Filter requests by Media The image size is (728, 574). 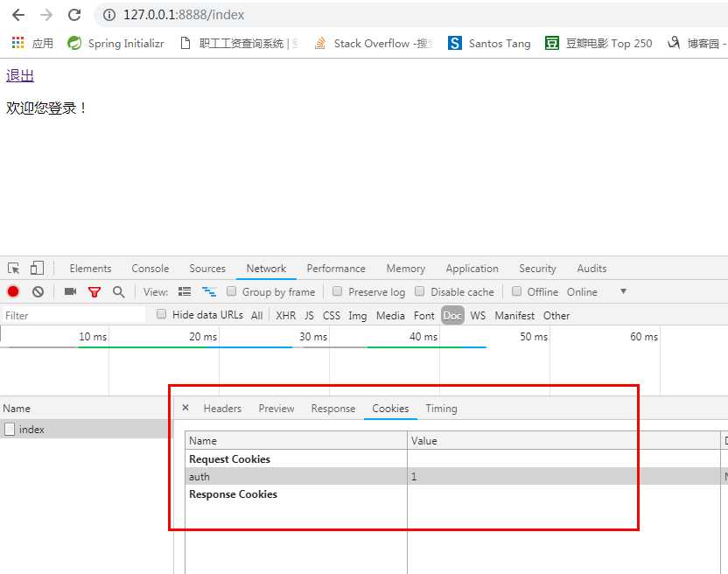tap(390, 315)
